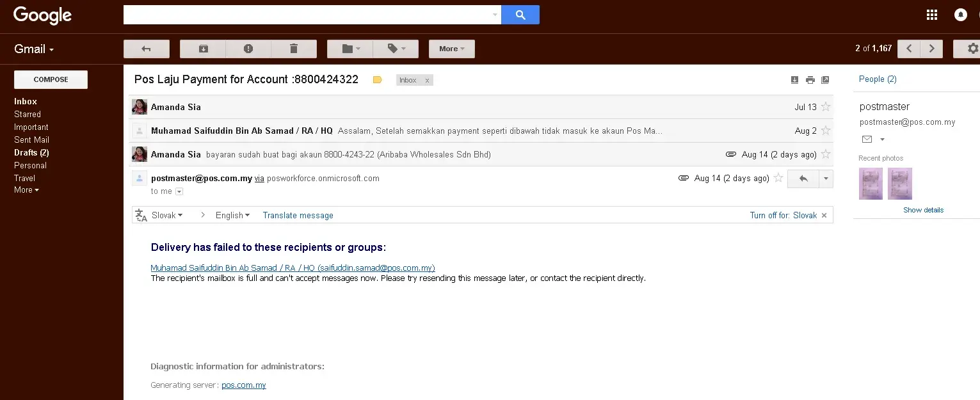Star the Jul 13 Amanda Sia message
980x400 pixels.
pos(826,107)
